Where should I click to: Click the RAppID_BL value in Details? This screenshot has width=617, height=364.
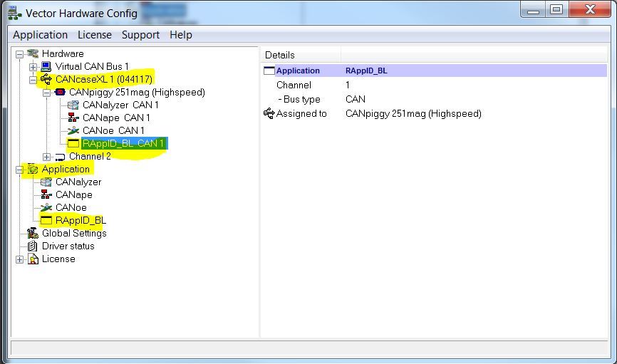click(x=366, y=71)
